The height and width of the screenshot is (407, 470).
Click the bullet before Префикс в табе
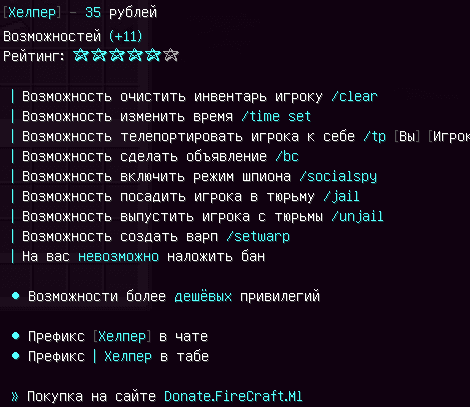coord(16,356)
